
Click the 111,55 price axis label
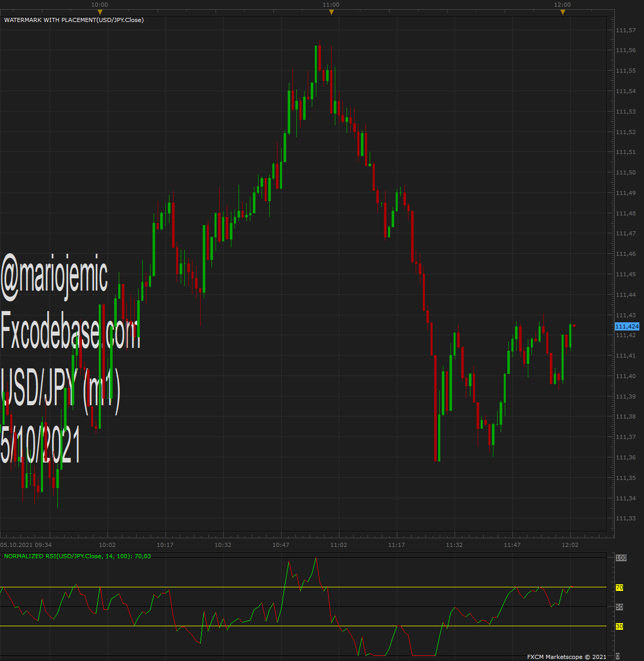(x=626, y=71)
